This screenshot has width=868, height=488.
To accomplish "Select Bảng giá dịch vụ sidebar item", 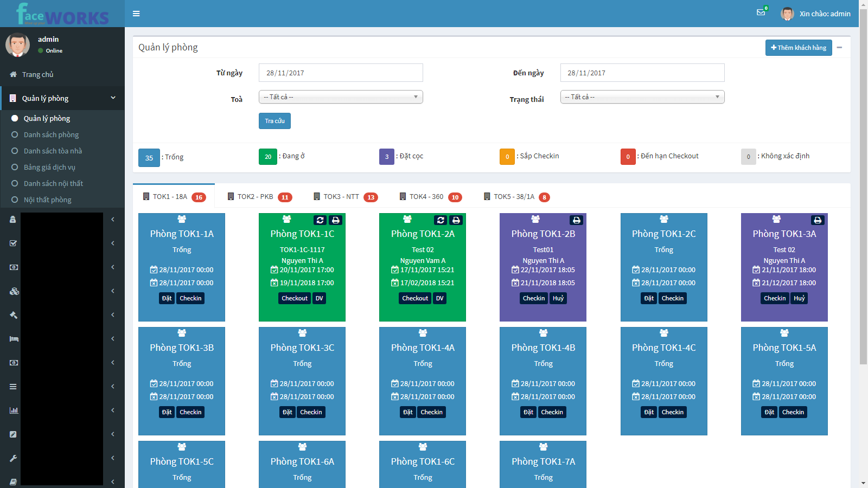I will [49, 167].
